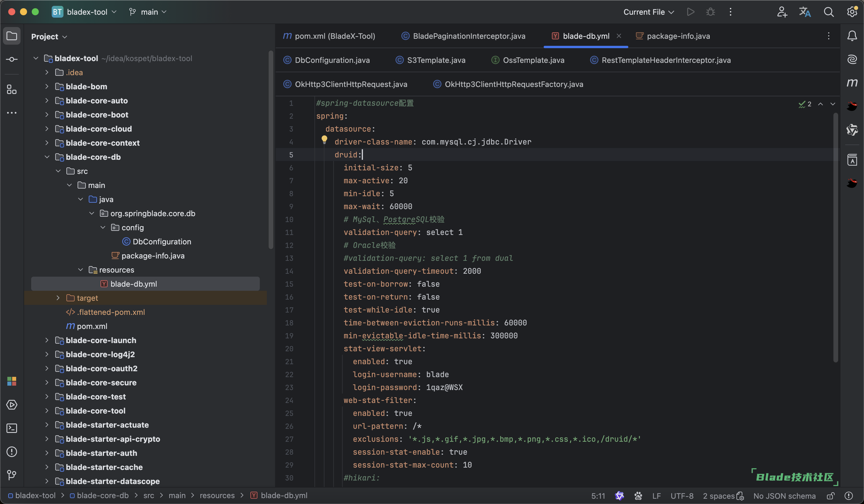Click the paw icon in status bar
Image resolution: width=864 pixels, height=504 pixels.
(638, 496)
